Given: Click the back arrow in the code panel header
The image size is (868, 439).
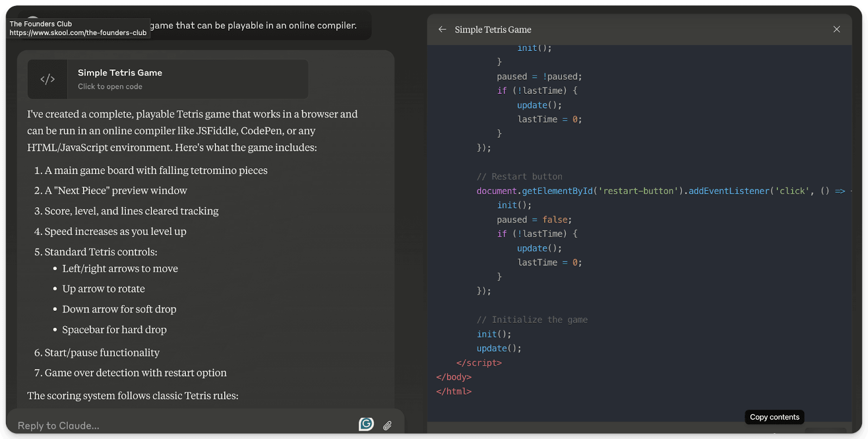Looking at the screenshot, I should [442, 29].
